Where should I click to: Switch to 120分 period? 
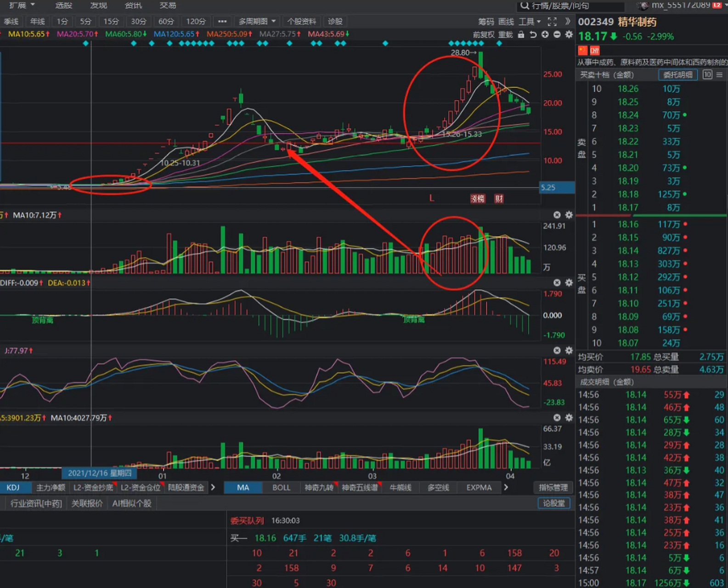[x=196, y=22]
